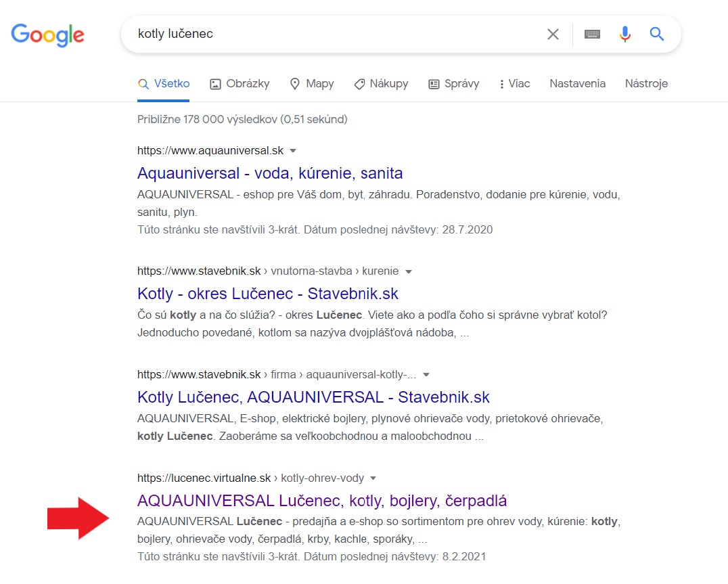Click the snippet AQUAUNIVERSAL Lučenec - predajňa a e-shop

pos(379,530)
